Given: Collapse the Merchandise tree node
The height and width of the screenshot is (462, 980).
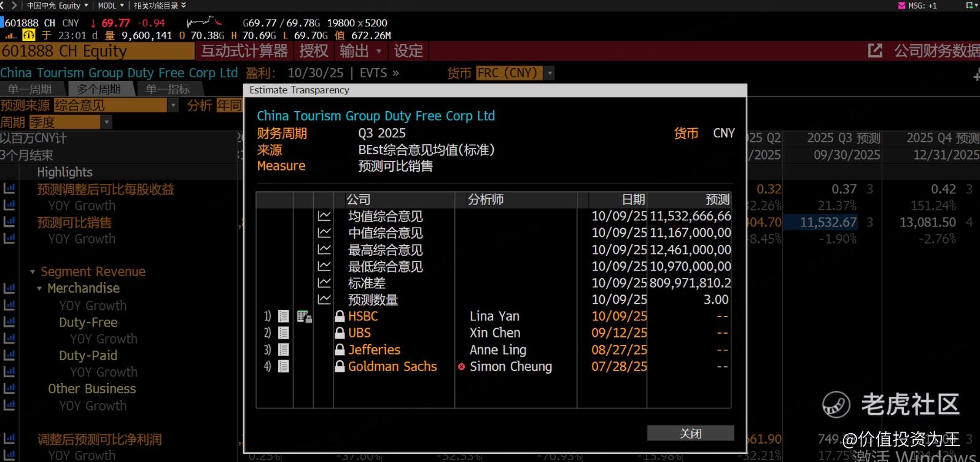Looking at the screenshot, I should pos(39,288).
